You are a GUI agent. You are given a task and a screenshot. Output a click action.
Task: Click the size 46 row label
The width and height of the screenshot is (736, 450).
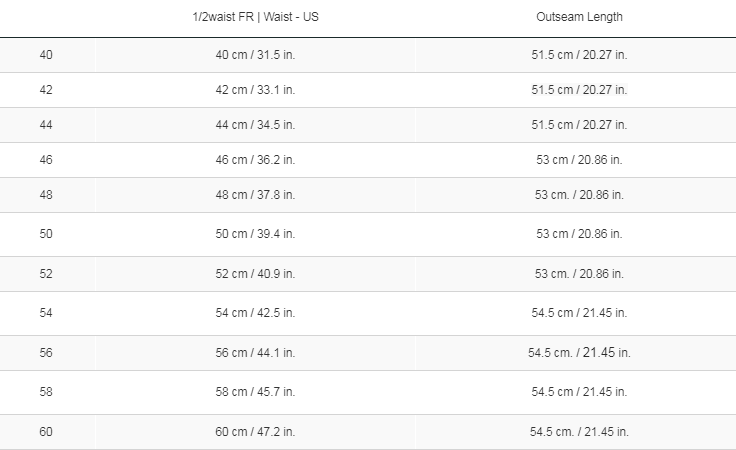click(x=46, y=160)
